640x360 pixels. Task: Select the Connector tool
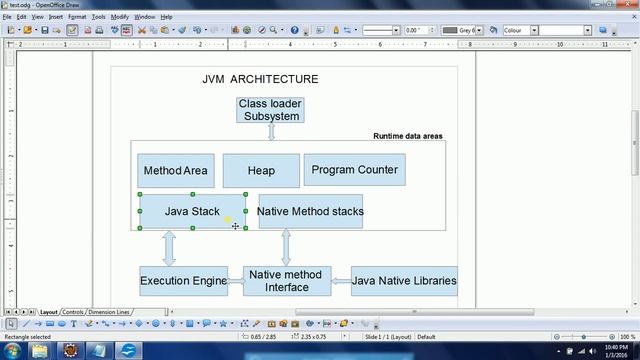pos(105,324)
